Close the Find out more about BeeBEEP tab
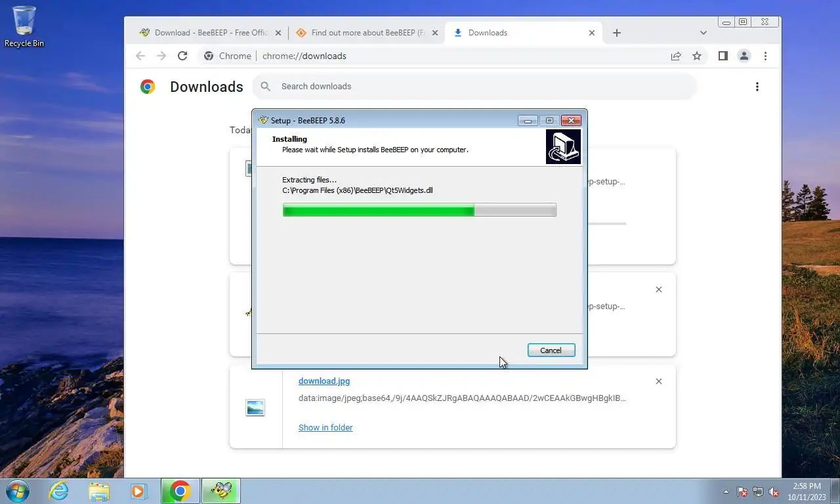The height and width of the screenshot is (504, 840). tap(434, 33)
